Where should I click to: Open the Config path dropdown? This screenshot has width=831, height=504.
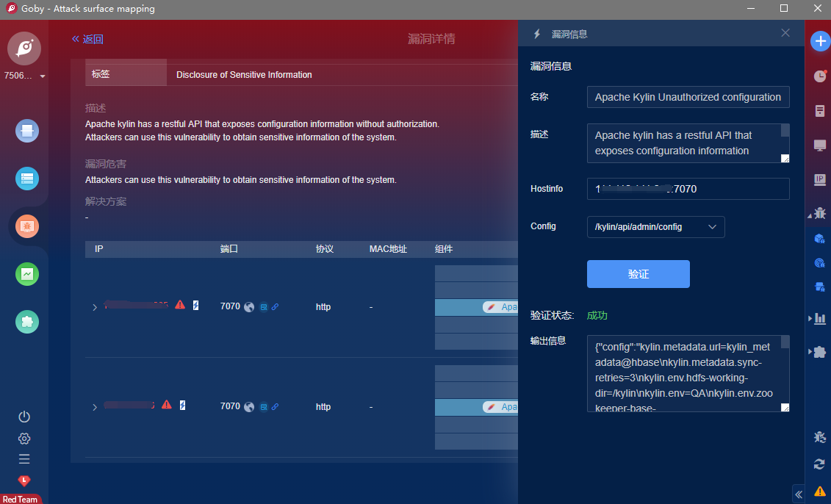[655, 227]
